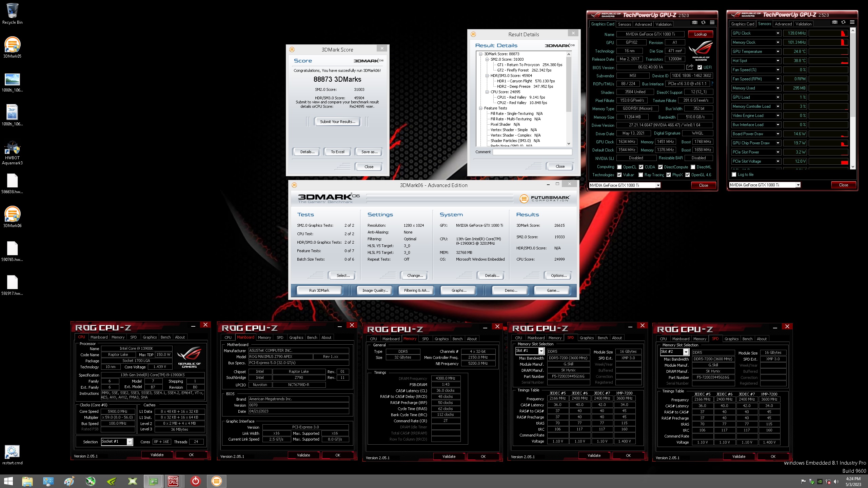
Task: Select the HWBOT Aquamark3 desktop icon
Action: (x=12, y=152)
